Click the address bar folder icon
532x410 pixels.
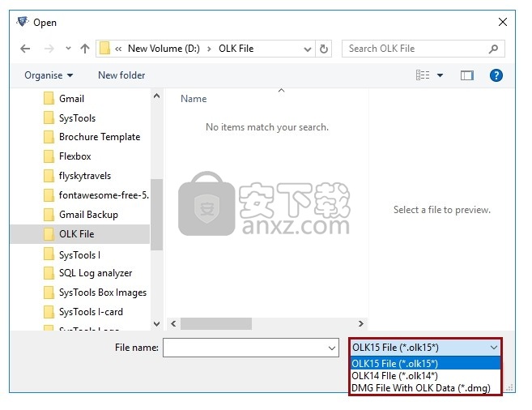coord(104,48)
